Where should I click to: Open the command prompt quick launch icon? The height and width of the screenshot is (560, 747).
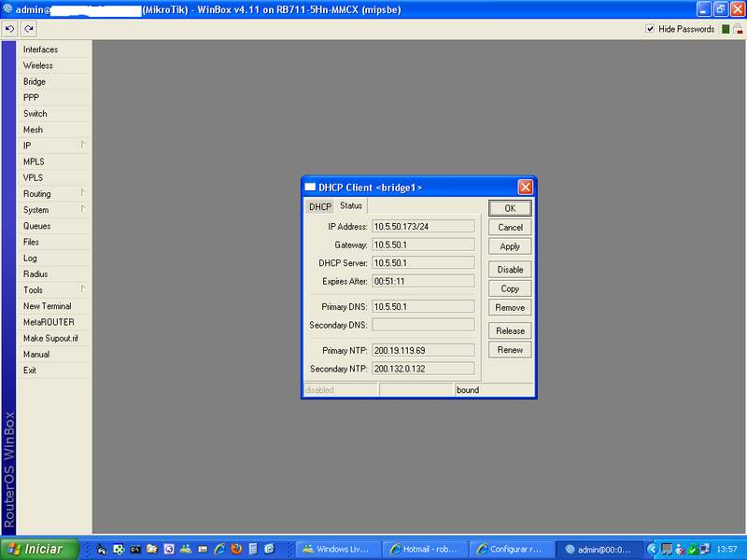tap(135, 549)
